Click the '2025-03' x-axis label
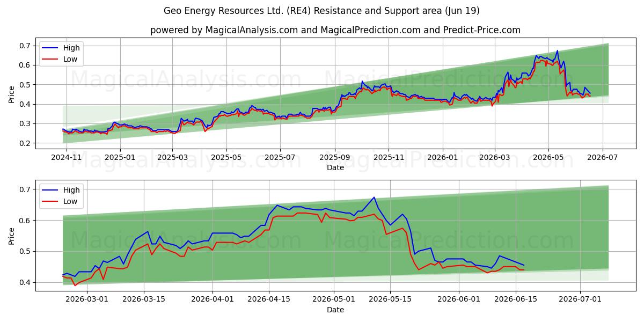 point(172,158)
